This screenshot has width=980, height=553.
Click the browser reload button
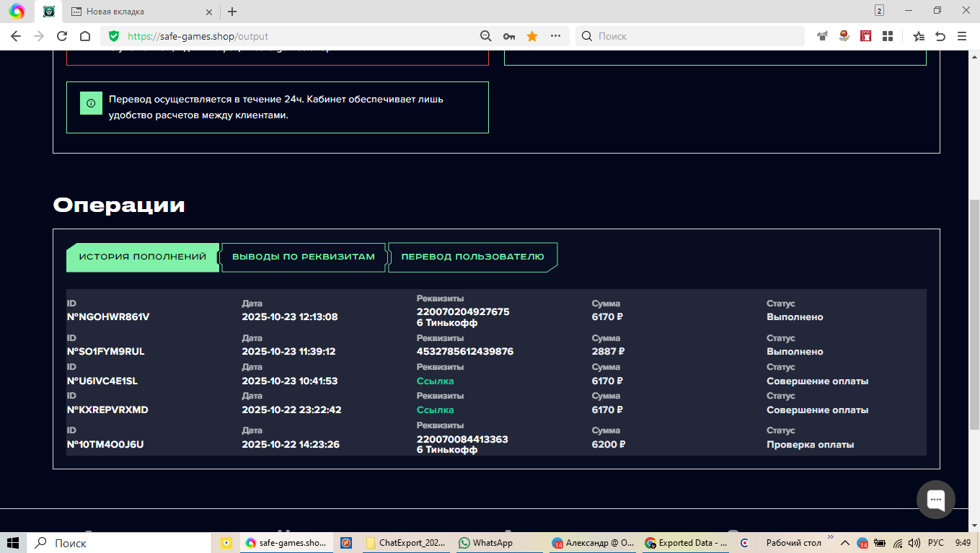point(62,36)
